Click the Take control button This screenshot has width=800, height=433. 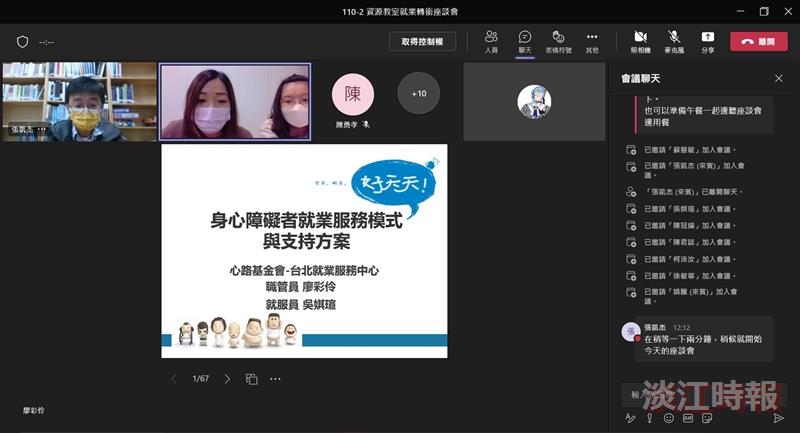click(422, 42)
